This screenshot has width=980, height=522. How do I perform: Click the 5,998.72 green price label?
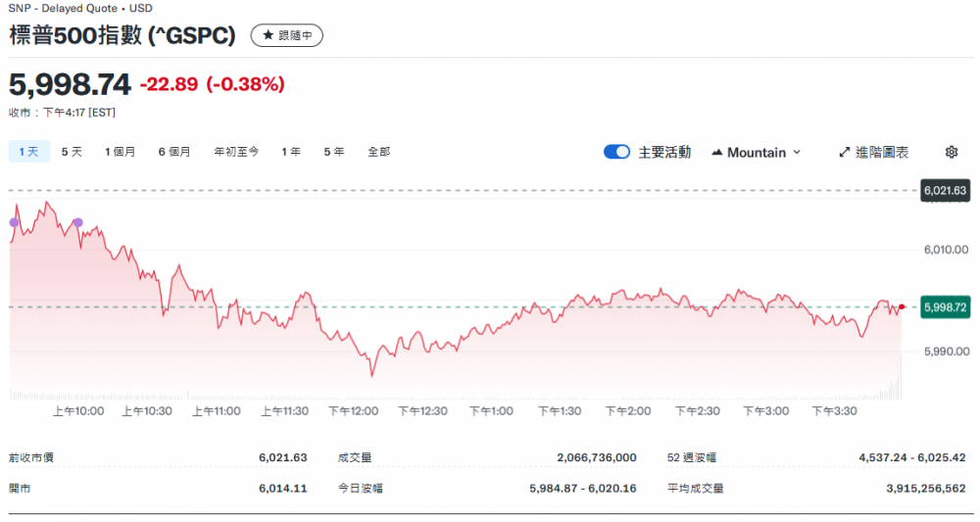[x=945, y=308]
